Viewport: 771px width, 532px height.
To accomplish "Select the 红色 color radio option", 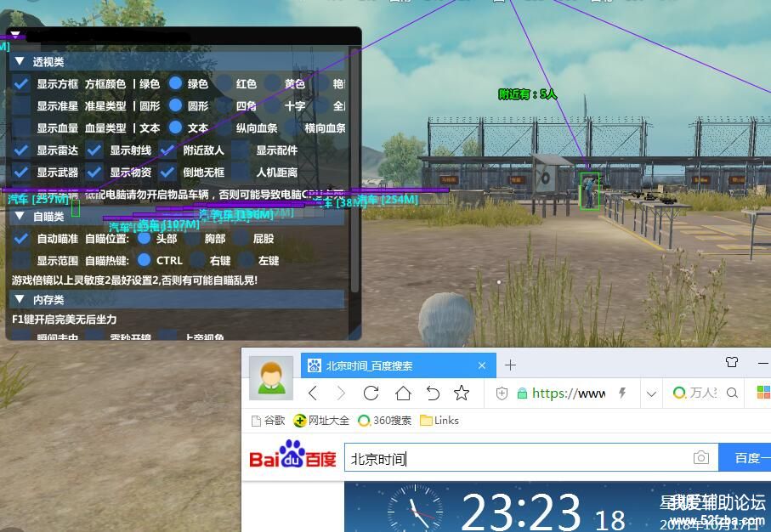I will 224,83.
